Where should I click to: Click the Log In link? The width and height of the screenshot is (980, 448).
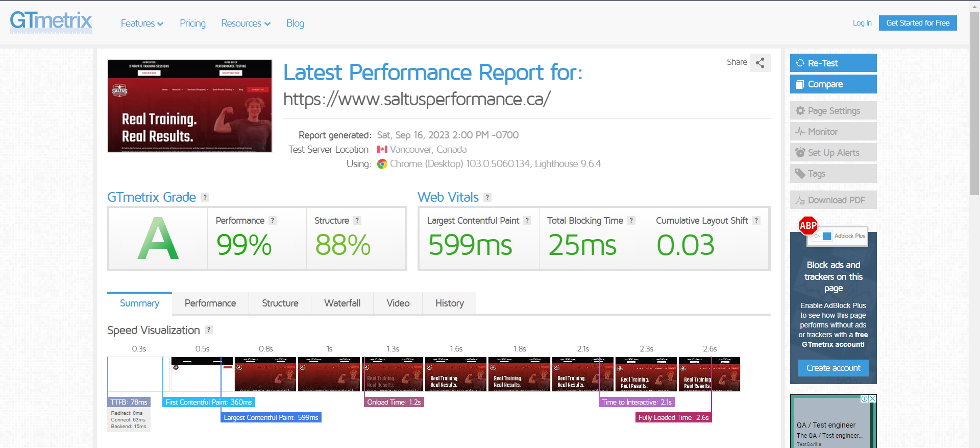point(862,23)
